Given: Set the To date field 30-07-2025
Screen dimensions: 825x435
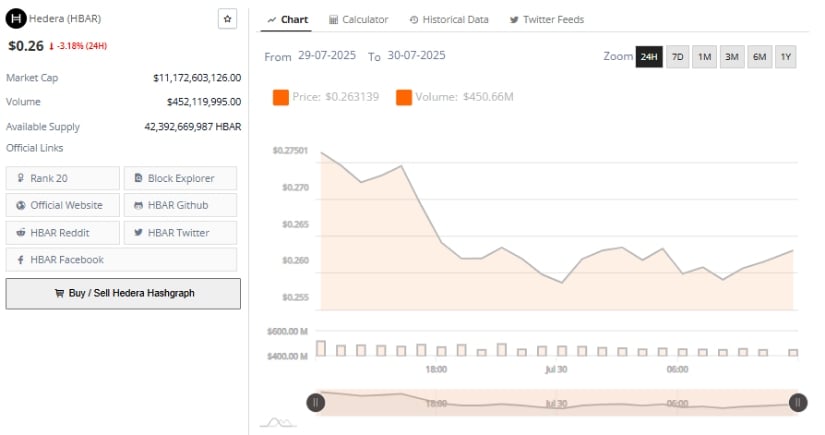Looking at the screenshot, I should click(x=416, y=55).
